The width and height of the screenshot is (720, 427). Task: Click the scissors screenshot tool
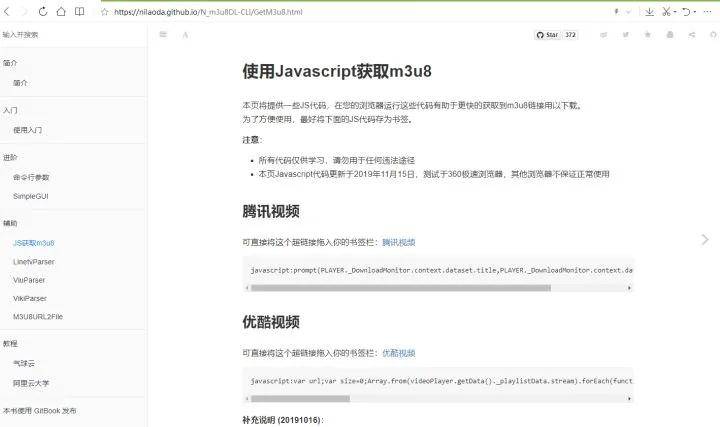click(x=666, y=12)
